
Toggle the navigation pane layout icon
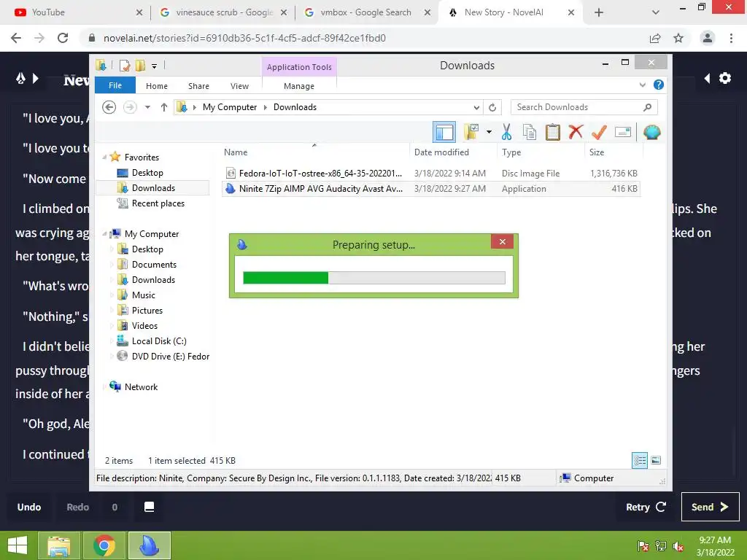pos(444,132)
